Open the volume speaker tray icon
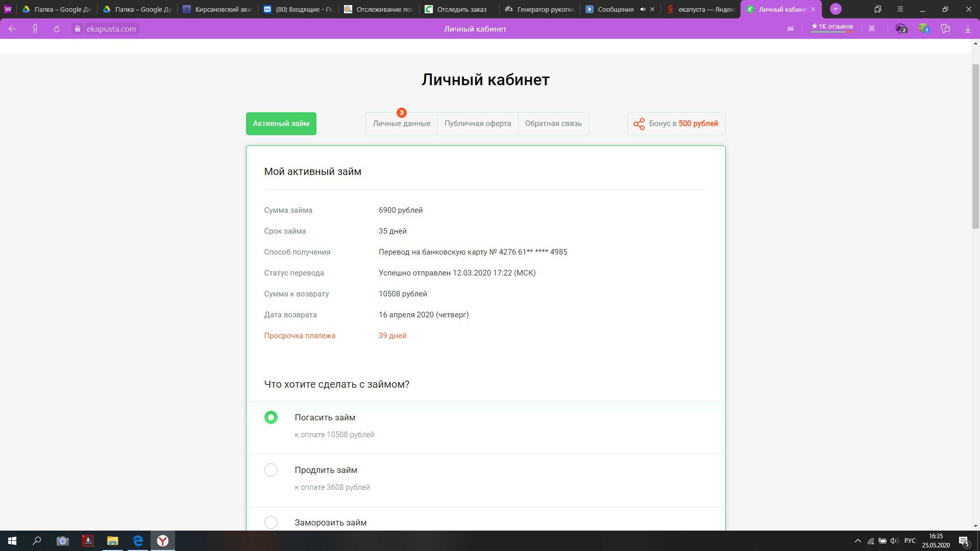Screen dimensions: 980x551 pos(894,541)
